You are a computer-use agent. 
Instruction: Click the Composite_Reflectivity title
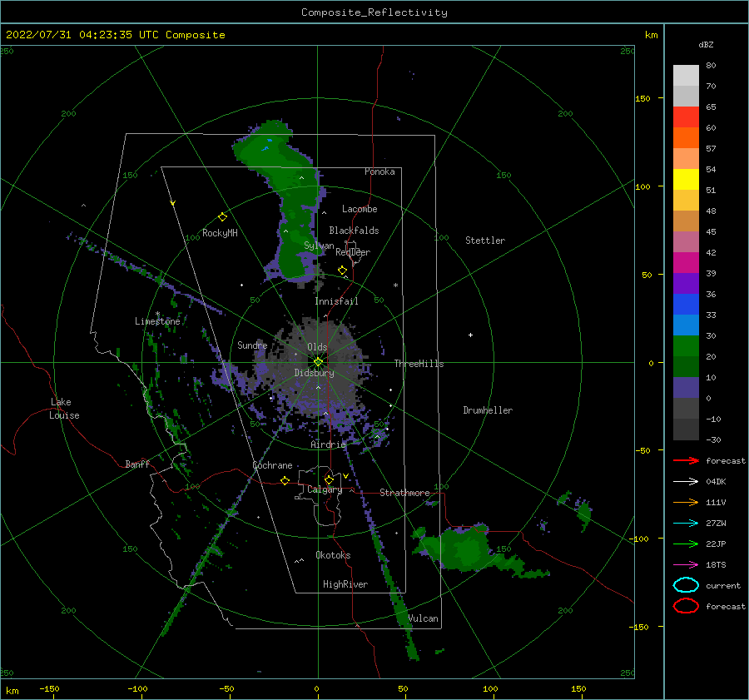[x=374, y=12]
